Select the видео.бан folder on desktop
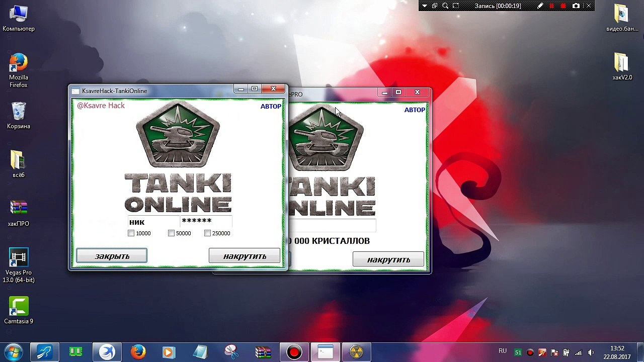Viewport: 644px width, 362px height. pyautogui.click(x=622, y=18)
